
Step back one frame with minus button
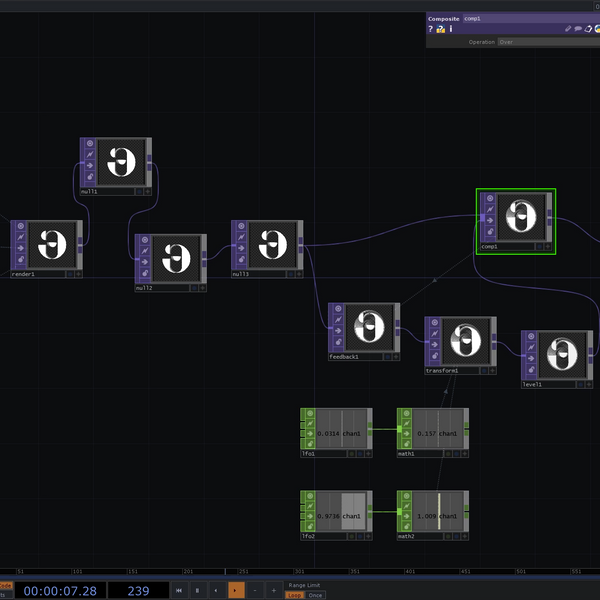point(255,590)
